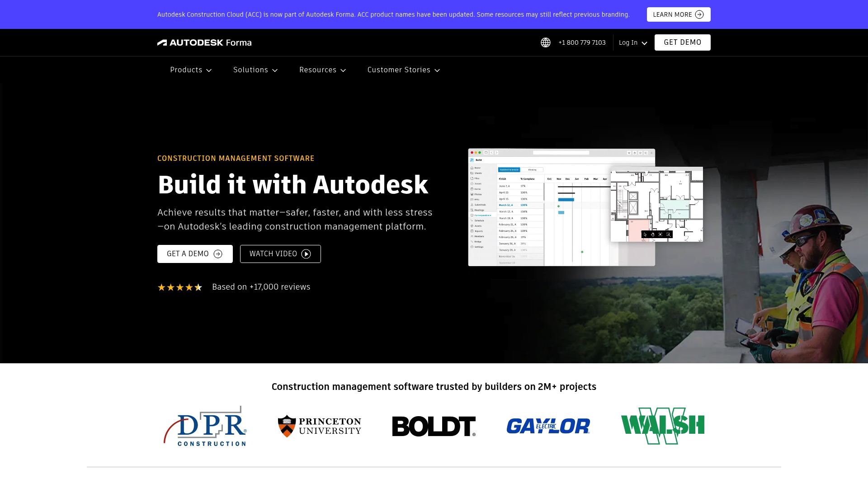Screen dimensions: 868x488
Task: Click the ACC announcement banner text
Action: (x=393, y=14)
